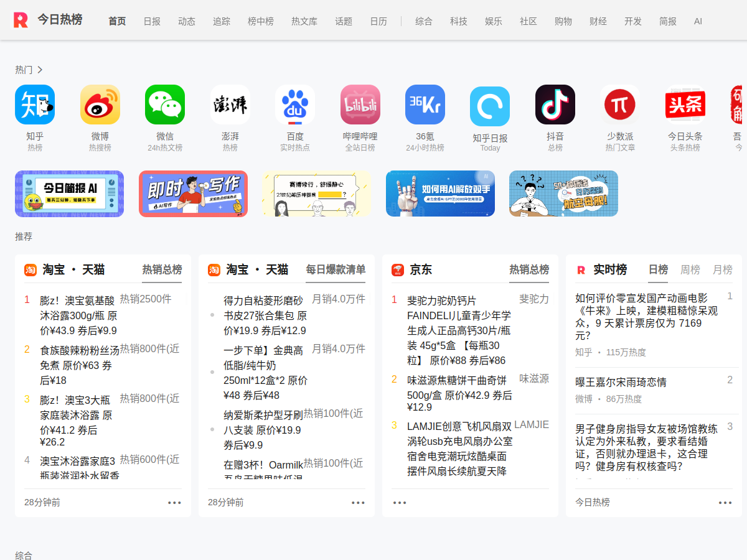Open the 知乎日报 Today icon
This screenshot has width=747, height=560.
click(490, 106)
